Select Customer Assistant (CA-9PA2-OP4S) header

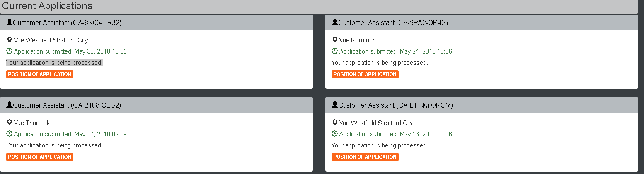pos(482,22)
